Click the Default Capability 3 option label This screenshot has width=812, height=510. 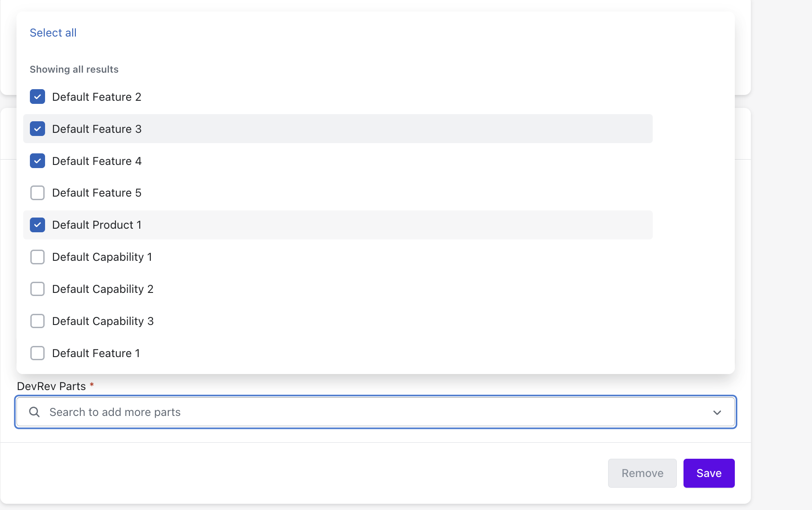[103, 321]
